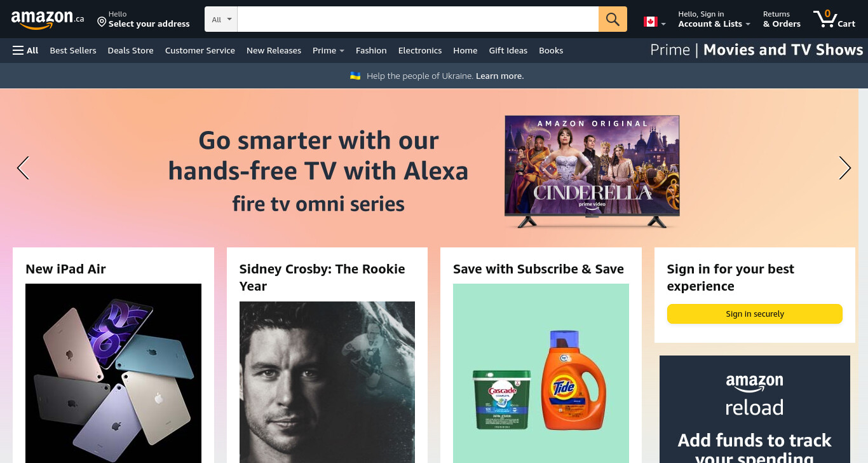This screenshot has height=463, width=868.
Task: Advance carousel with right arrow
Action: (x=844, y=168)
